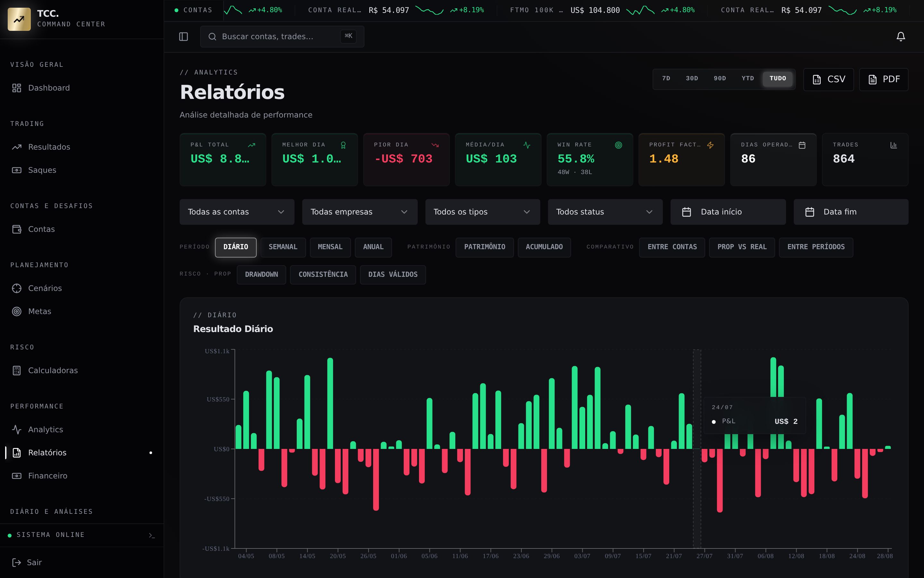Image resolution: width=924 pixels, height=578 pixels.
Task: Click the Analytics pulse icon
Action: [16, 430]
